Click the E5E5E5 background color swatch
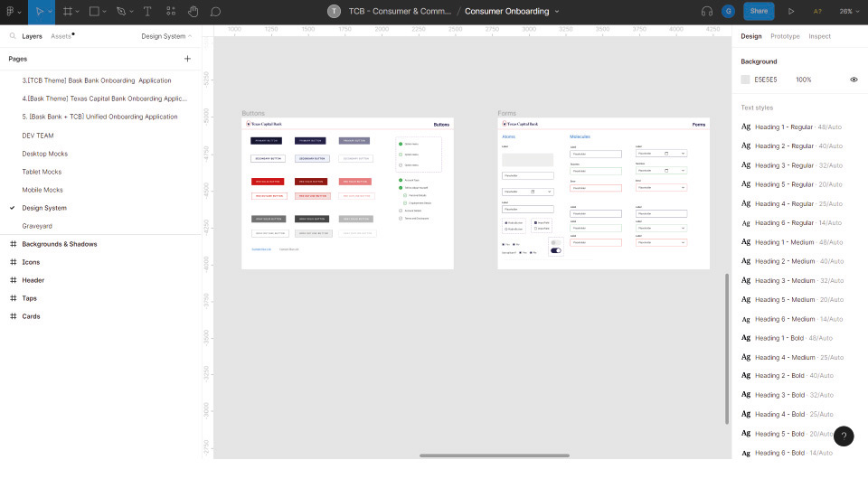 [x=746, y=80]
